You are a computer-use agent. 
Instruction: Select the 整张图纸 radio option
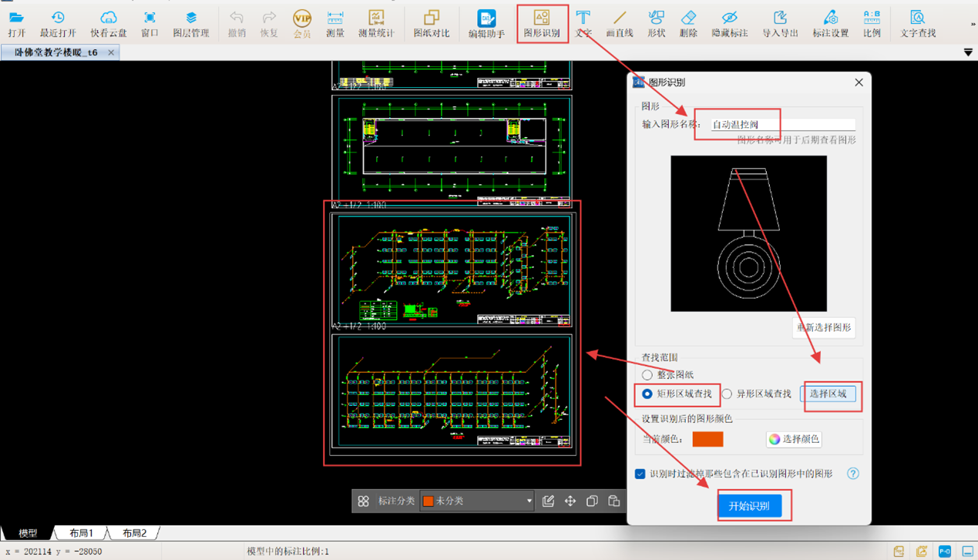point(647,375)
